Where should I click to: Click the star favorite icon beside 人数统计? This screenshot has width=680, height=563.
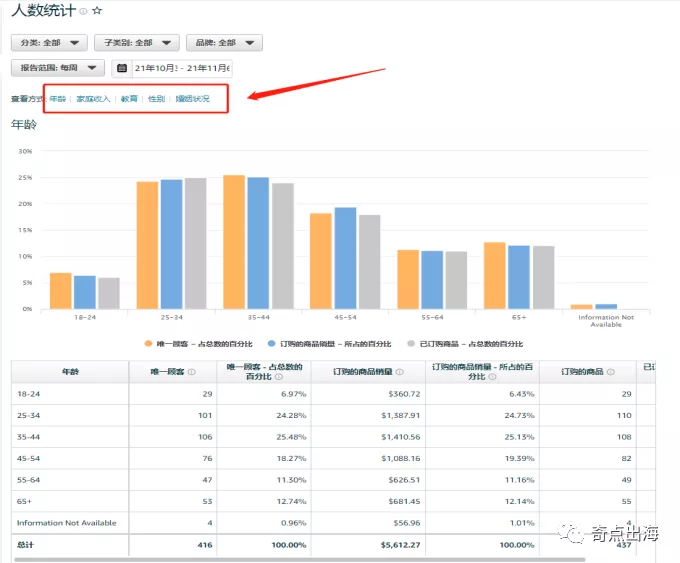(97, 11)
